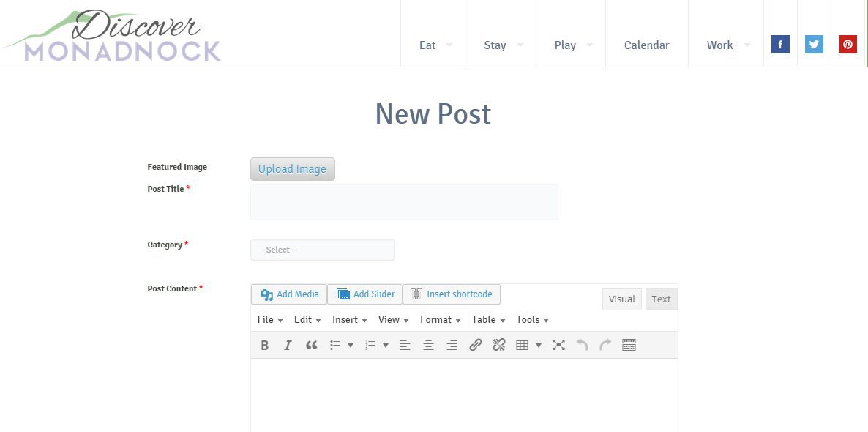Insert a link with the chain icon

pyautogui.click(x=476, y=345)
